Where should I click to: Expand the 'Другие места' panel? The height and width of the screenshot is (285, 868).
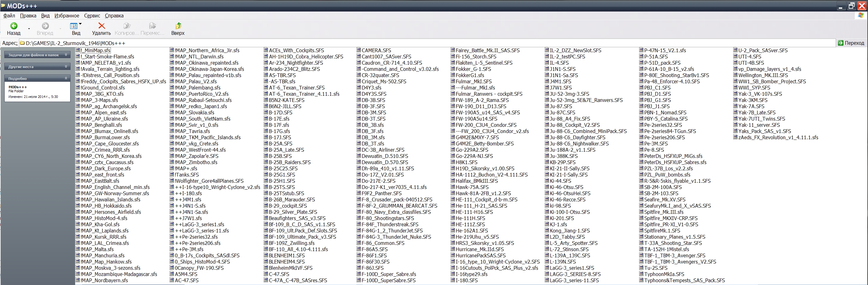[x=66, y=67]
